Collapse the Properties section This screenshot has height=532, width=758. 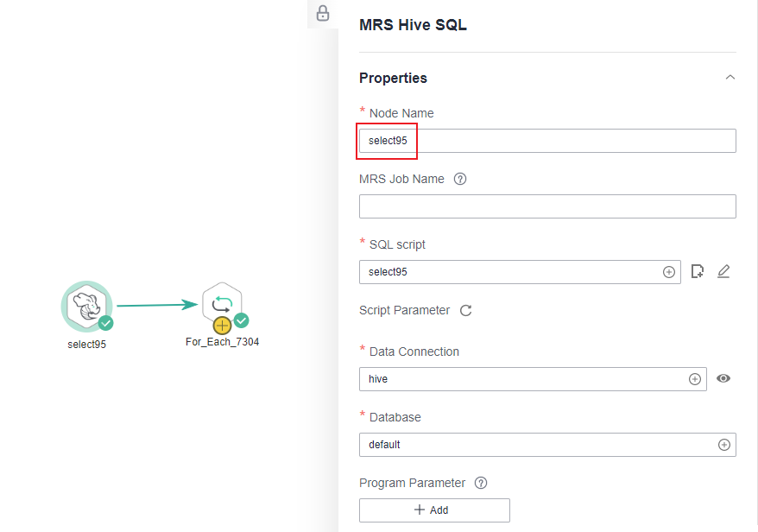click(730, 78)
